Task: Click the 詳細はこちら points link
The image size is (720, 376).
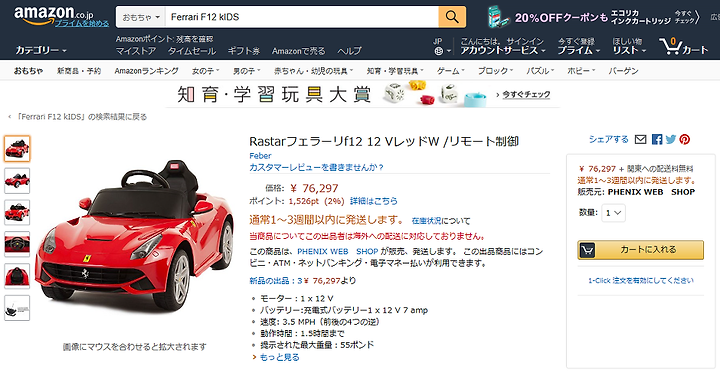Action: coord(374,201)
